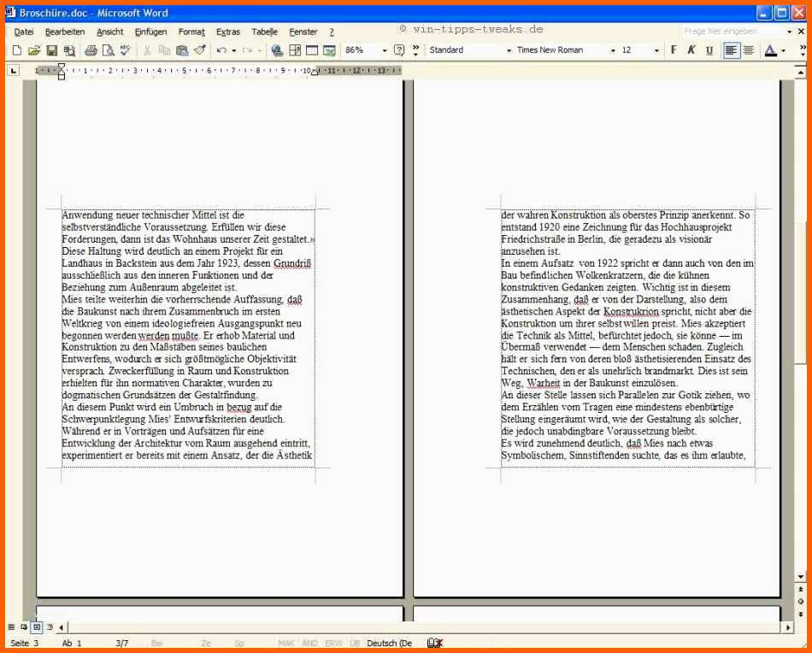Screen dimensions: 812x653
Task: Open the Bearbeiten menu
Action: (x=65, y=32)
